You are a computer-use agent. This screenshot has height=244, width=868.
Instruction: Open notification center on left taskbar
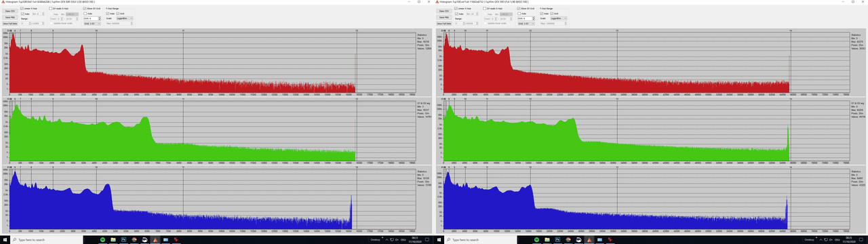427,240
